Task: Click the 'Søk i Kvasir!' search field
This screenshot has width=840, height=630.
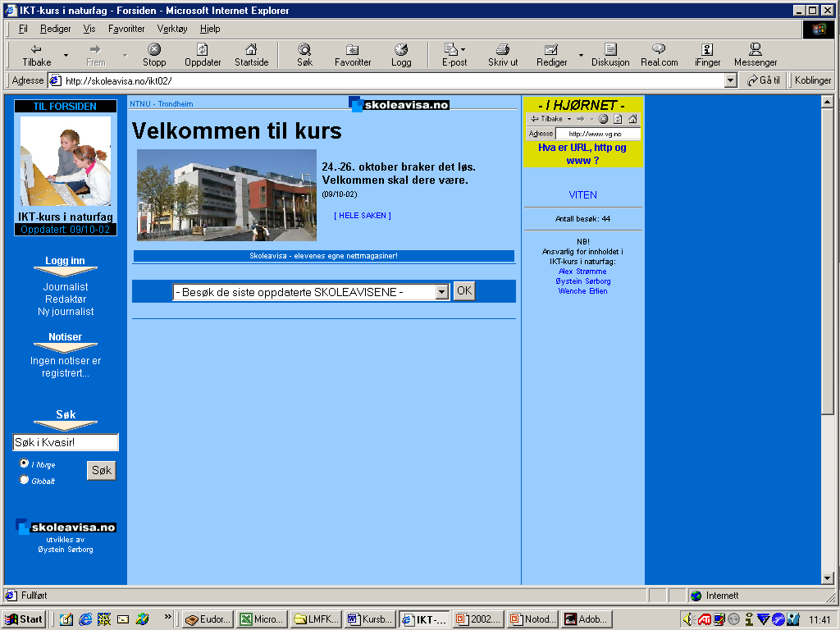Action: point(66,443)
